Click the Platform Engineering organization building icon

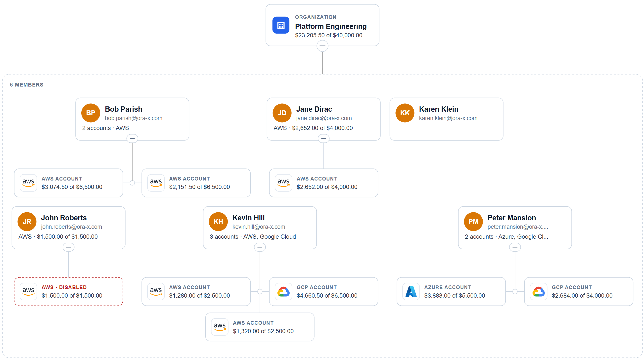pyautogui.click(x=280, y=25)
